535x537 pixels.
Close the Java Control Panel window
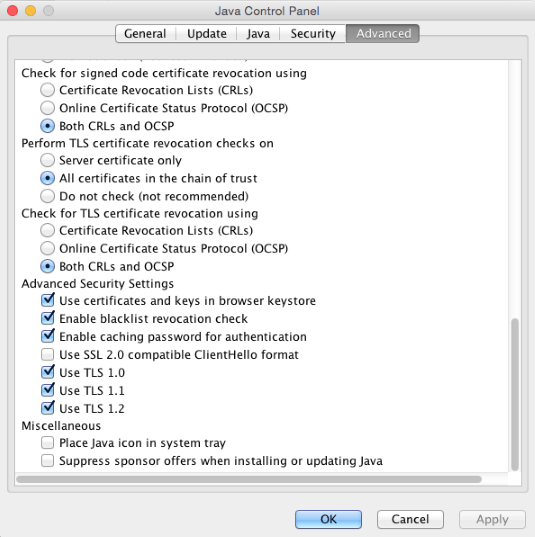(12, 11)
